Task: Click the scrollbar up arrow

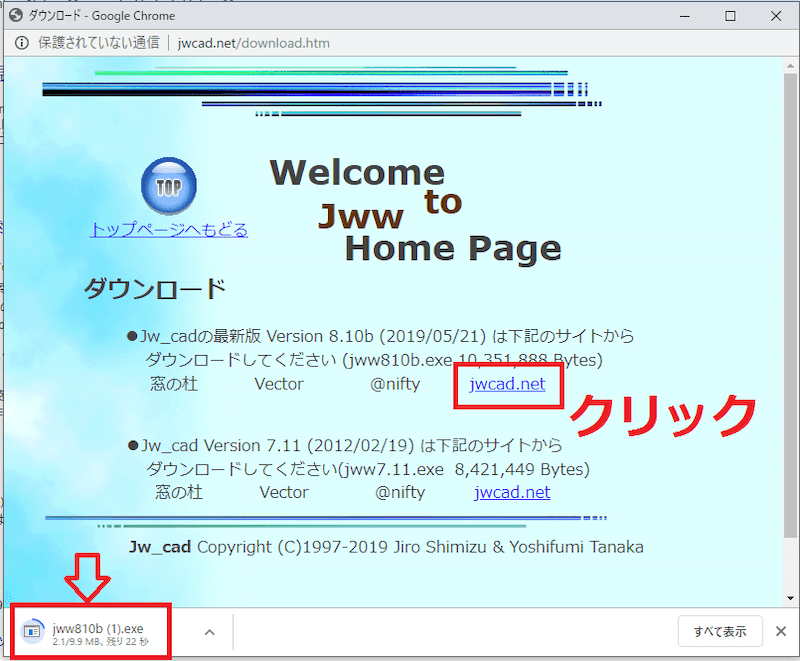Action: 791,66
